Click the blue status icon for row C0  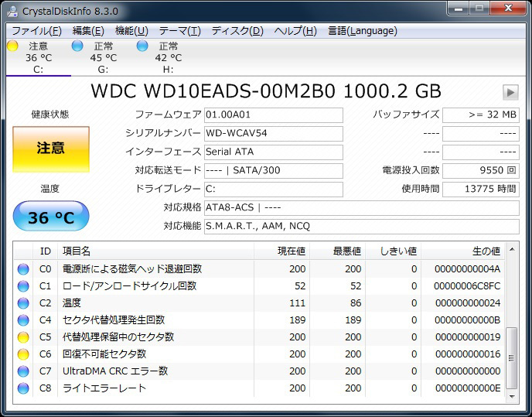coord(23,269)
